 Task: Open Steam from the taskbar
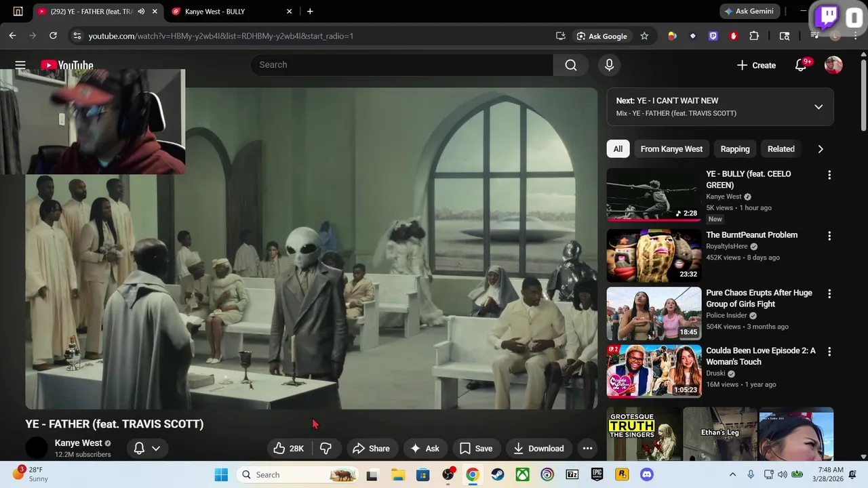(x=498, y=474)
